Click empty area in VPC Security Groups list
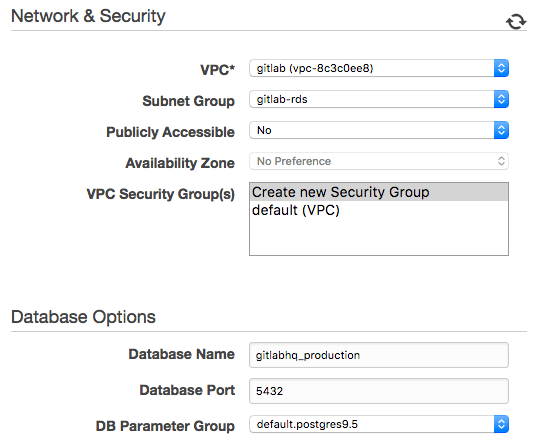534x445 pixels. point(379,237)
